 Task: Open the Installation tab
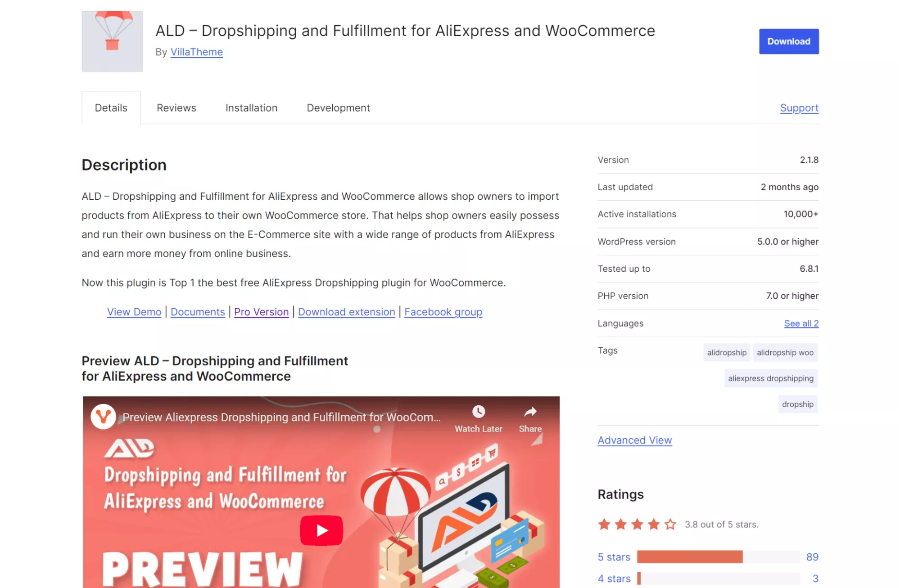click(x=251, y=108)
